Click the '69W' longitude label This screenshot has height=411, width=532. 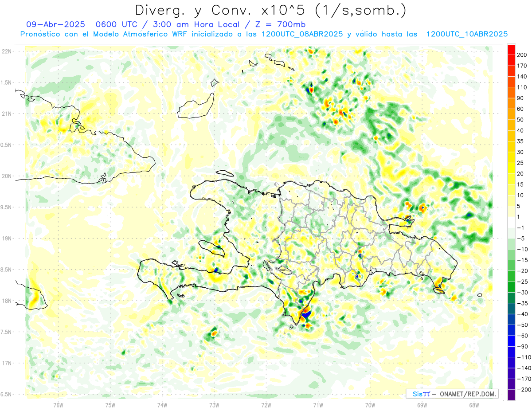coord(422,405)
